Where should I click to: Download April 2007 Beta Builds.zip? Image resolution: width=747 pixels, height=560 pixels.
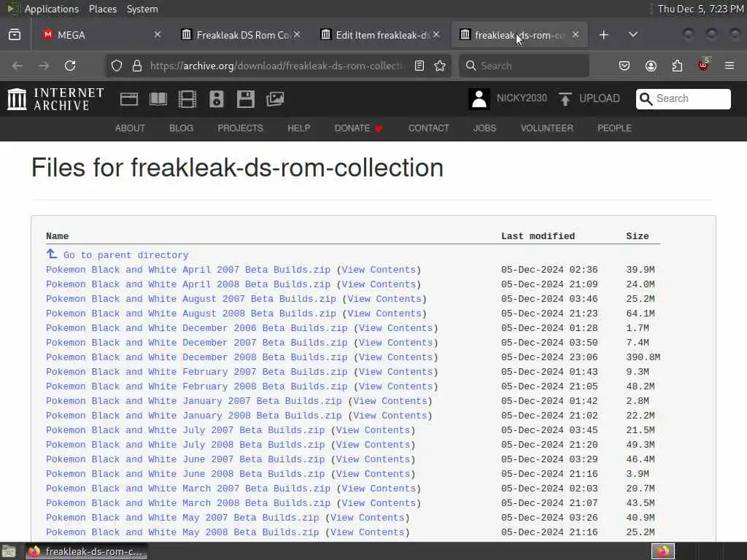click(x=188, y=270)
